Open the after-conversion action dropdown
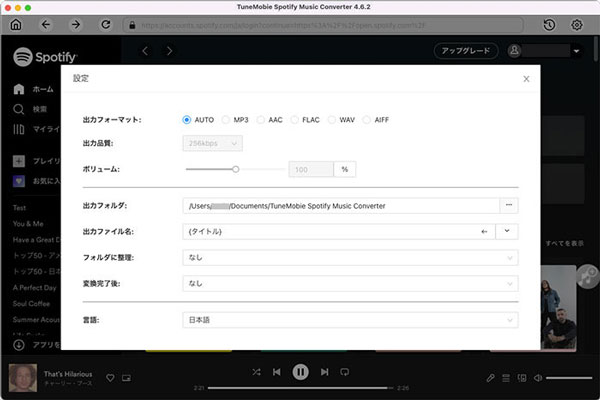 click(350, 284)
